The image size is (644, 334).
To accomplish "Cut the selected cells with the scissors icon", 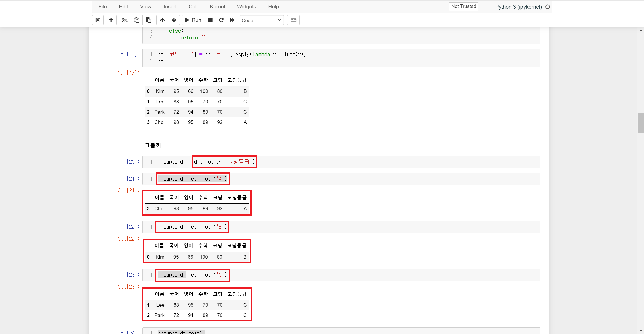I will click(125, 20).
